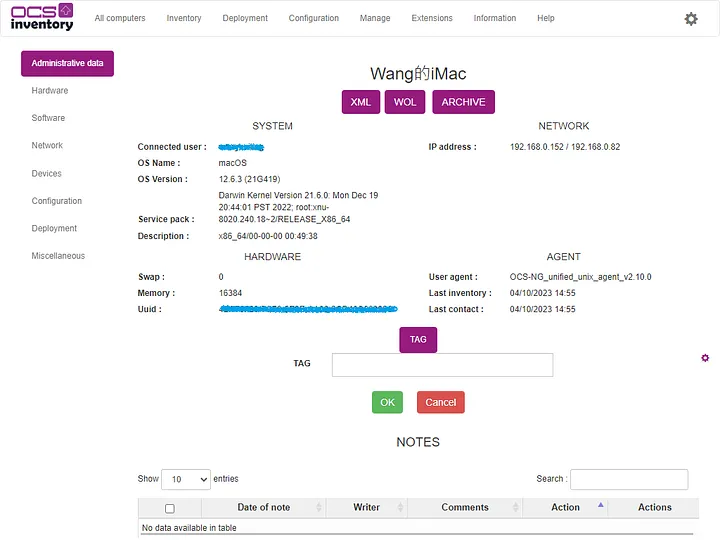Open Deployment in the sidebar
Screen dimensions: 720x540
pos(54,228)
